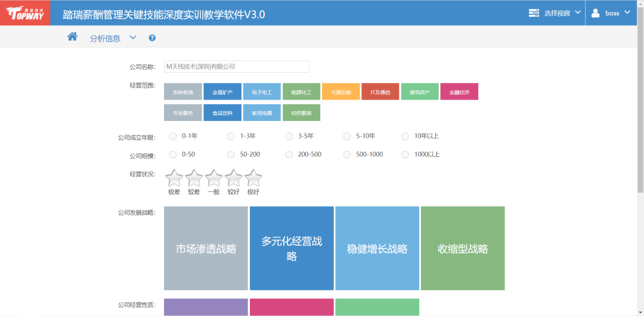Choose the 多元化经营战略 strategy tile
Viewport: 644px width, 316px height.
[x=292, y=248]
